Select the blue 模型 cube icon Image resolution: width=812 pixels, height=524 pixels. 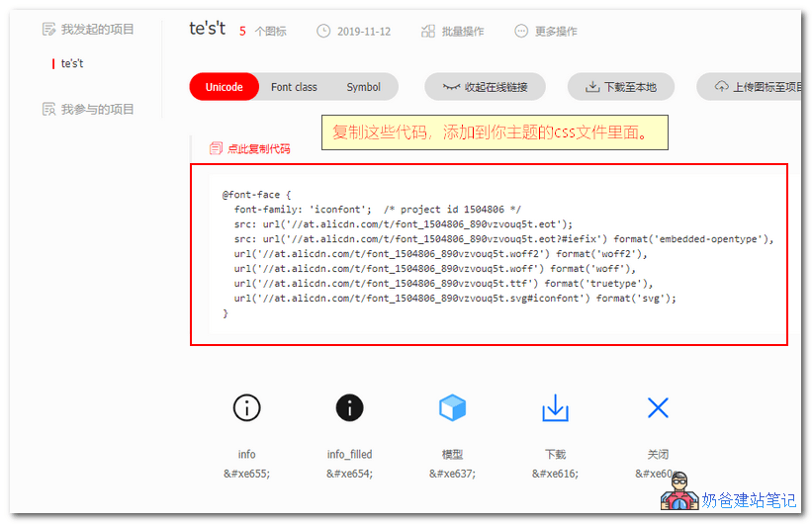coord(452,408)
